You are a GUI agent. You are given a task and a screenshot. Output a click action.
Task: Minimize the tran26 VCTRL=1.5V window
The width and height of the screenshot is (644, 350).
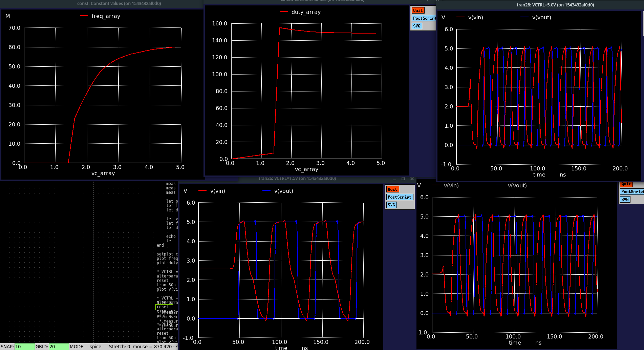tap(394, 179)
